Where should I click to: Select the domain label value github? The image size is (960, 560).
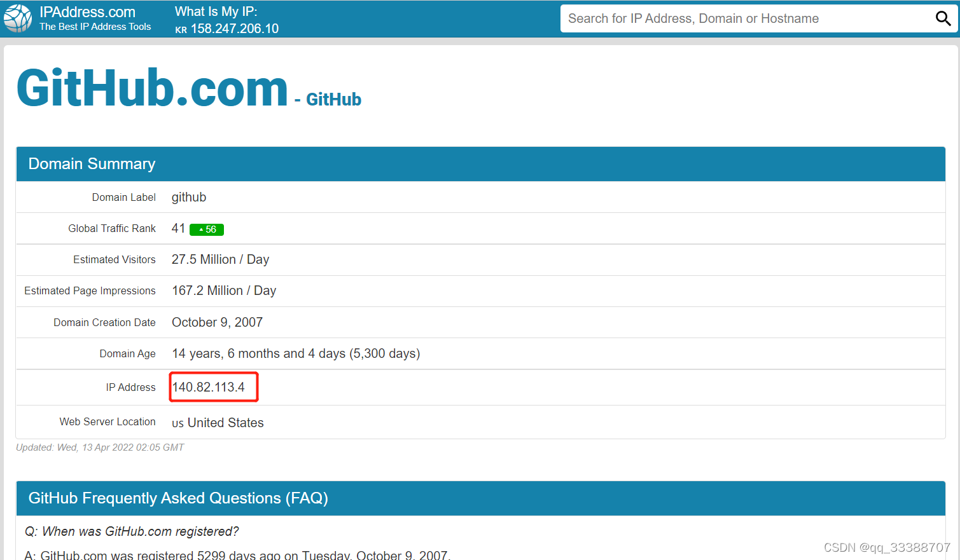point(189,197)
